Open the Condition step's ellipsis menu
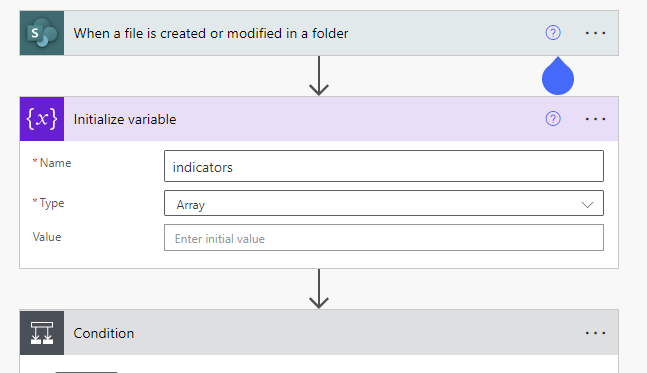The height and width of the screenshot is (373, 647). pos(595,333)
